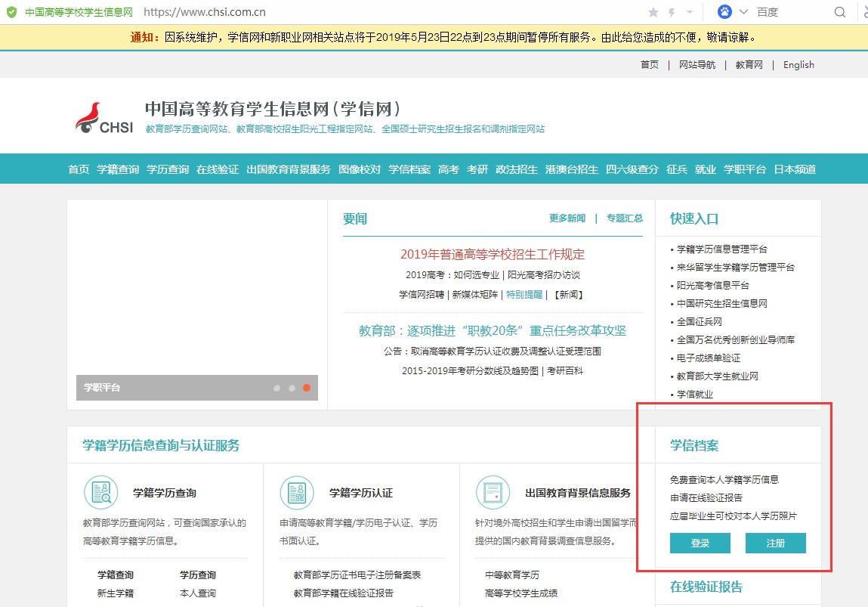868x607 pixels.
Task: Click the 出国教育背景信息服务 round icon
Action: [493, 492]
